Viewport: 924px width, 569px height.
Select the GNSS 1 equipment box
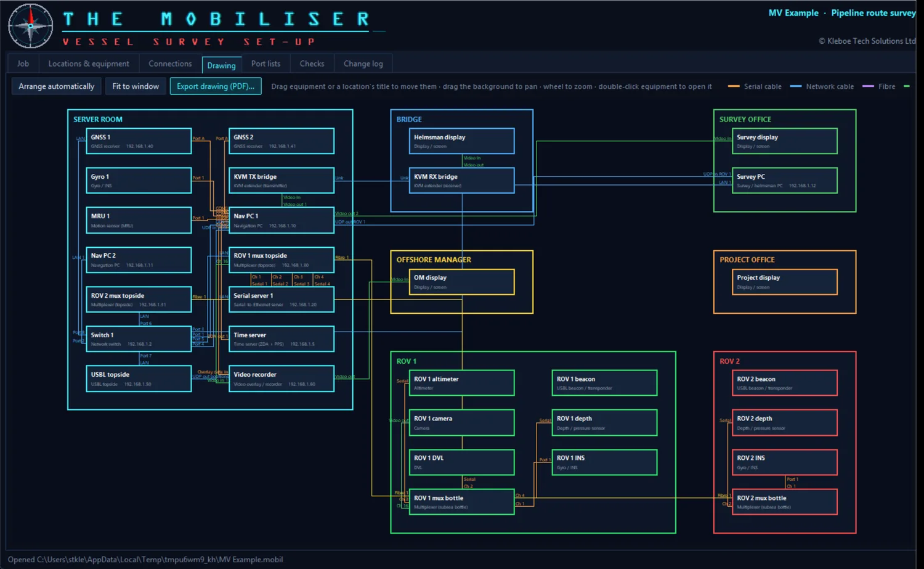tap(139, 141)
